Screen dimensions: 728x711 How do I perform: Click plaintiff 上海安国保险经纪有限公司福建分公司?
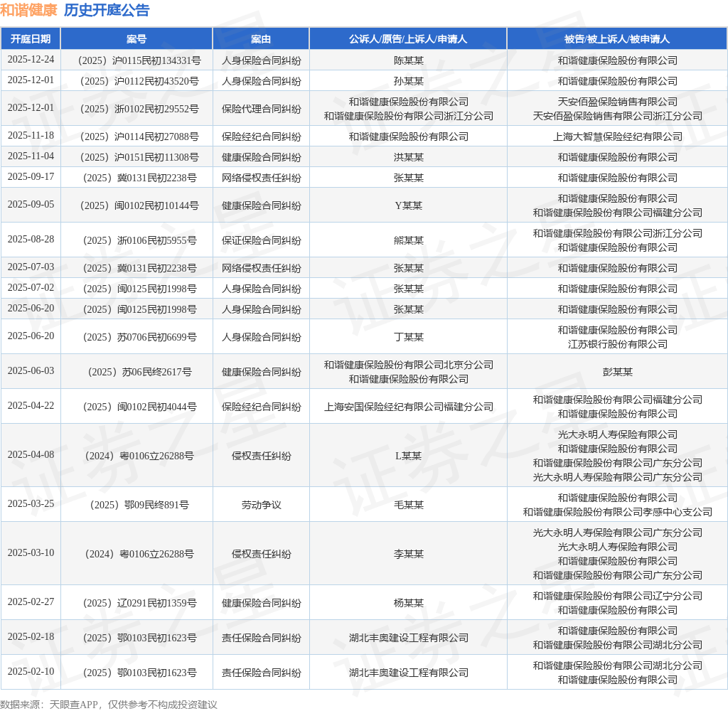pyautogui.click(x=409, y=407)
